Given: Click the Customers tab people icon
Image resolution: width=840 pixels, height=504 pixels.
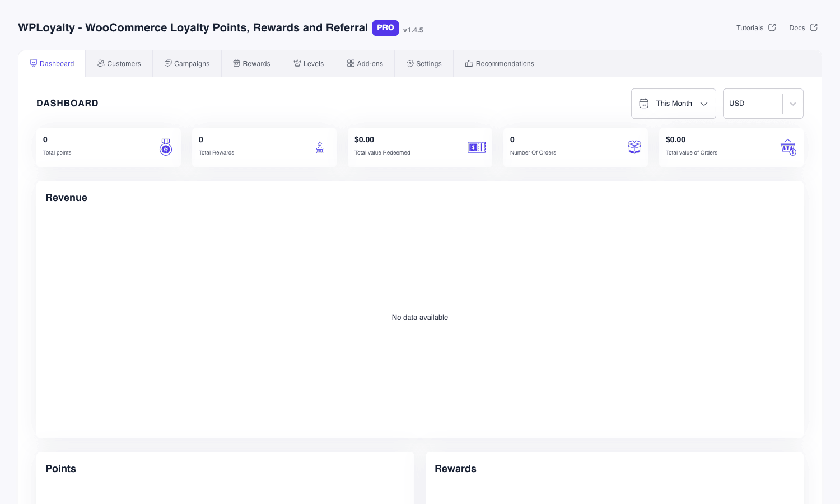Looking at the screenshot, I should pyautogui.click(x=101, y=63).
